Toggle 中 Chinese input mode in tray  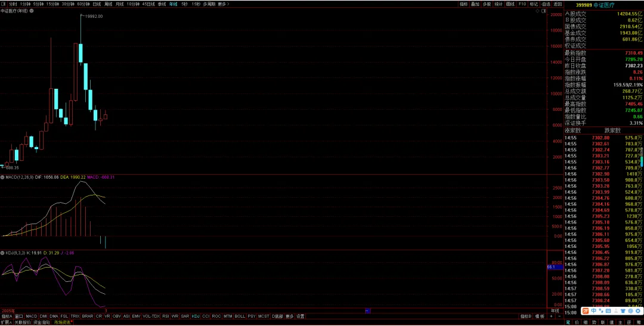click(594, 311)
